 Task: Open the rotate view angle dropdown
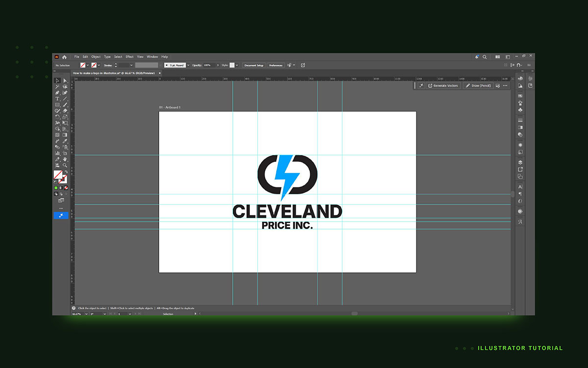pyautogui.click(x=104, y=314)
